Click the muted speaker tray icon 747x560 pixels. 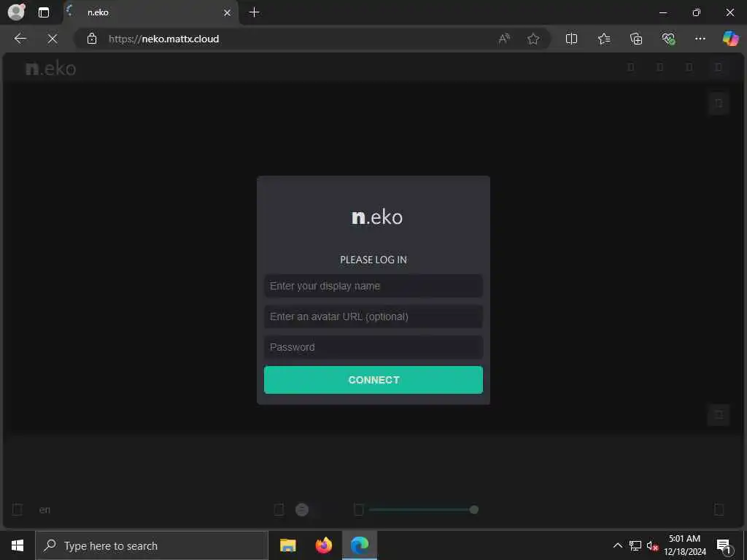coord(652,545)
